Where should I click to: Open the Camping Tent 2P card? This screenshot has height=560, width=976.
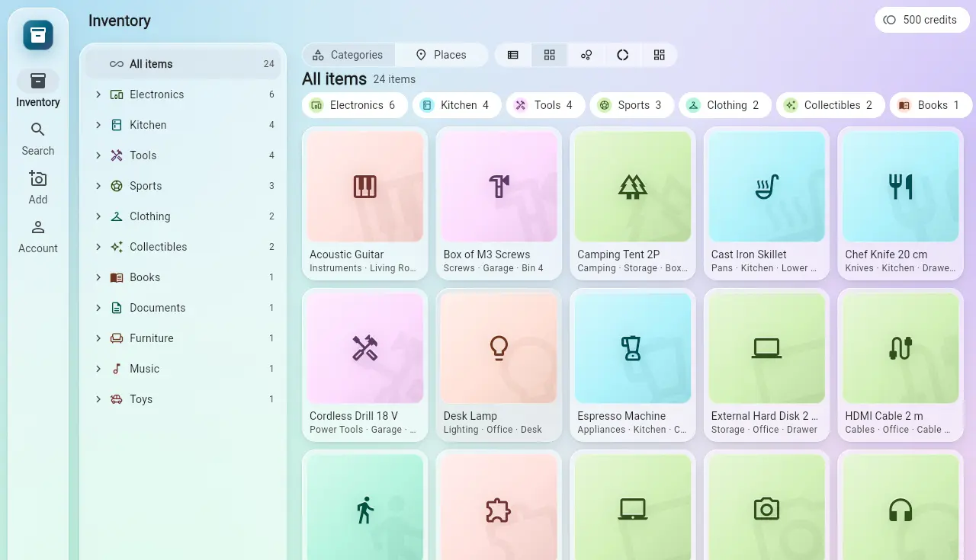pos(633,203)
